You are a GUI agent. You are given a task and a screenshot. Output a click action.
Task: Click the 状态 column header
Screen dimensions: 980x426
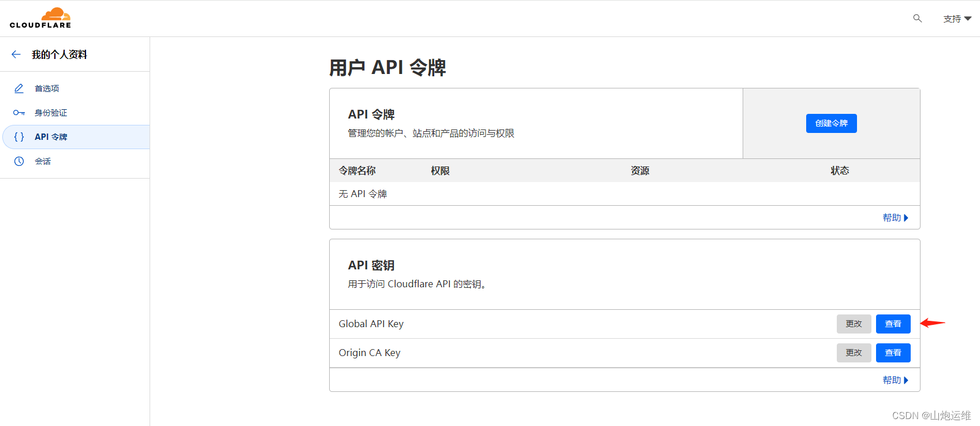(840, 171)
